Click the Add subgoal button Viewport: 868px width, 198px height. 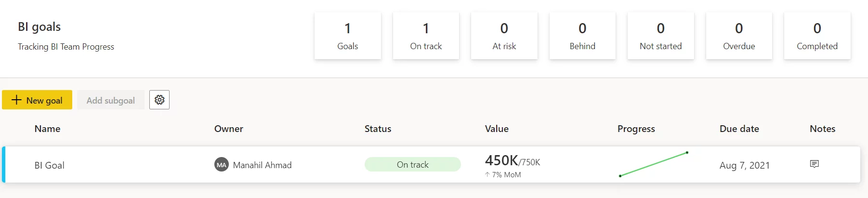[111, 100]
